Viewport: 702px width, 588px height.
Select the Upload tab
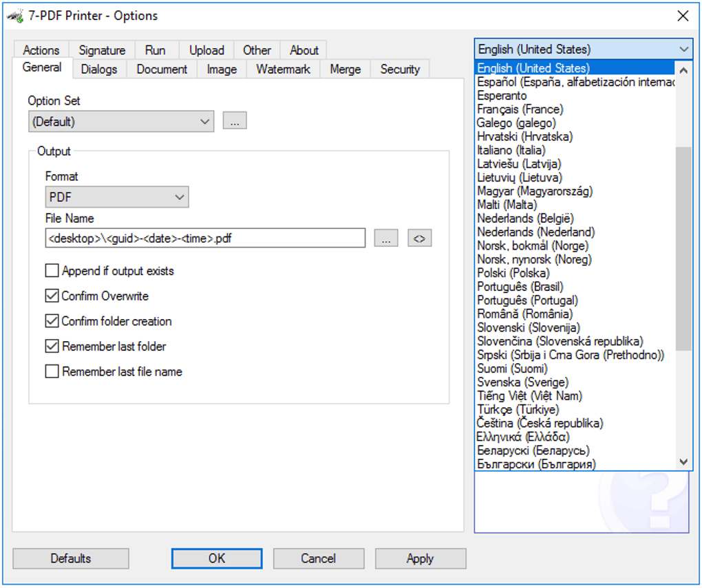pyautogui.click(x=206, y=50)
